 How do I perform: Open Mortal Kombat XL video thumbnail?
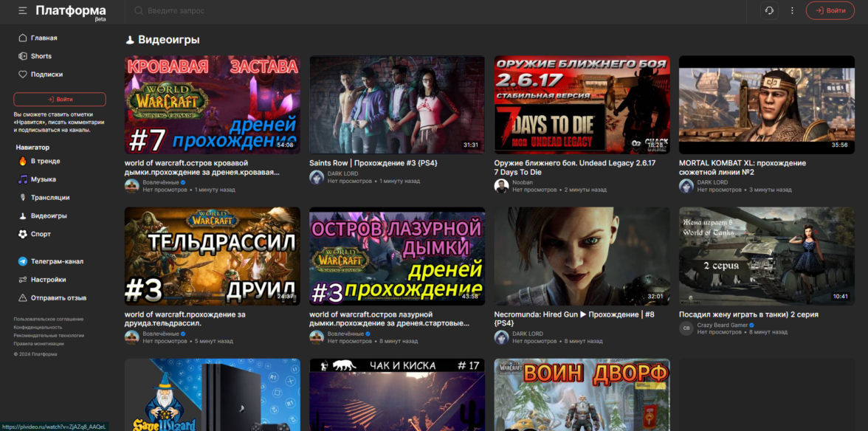(767, 105)
